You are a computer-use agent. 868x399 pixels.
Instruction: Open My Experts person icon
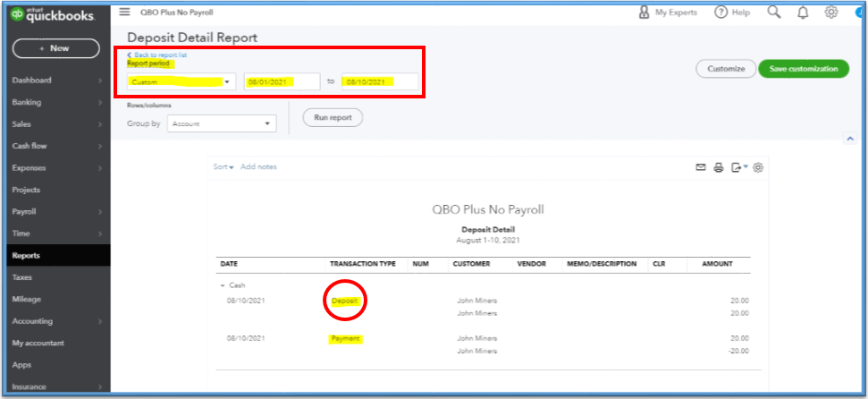coord(644,13)
